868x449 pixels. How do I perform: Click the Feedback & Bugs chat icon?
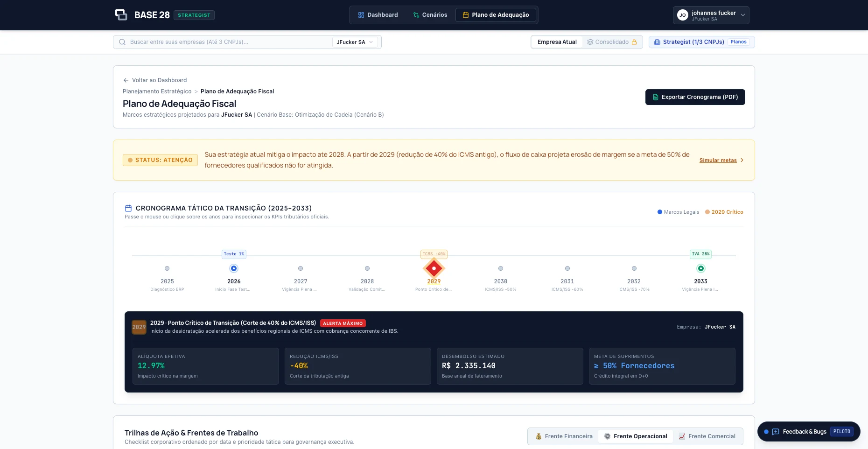776,432
